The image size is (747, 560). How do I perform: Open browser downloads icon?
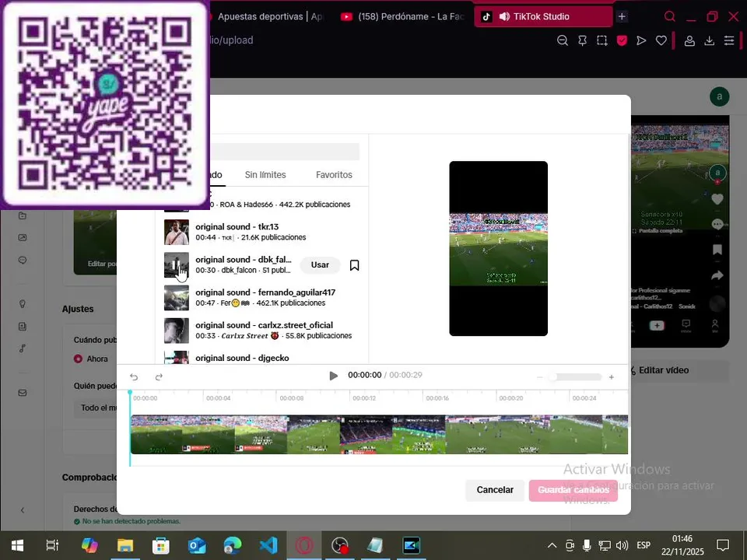pyautogui.click(x=710, y=41)
